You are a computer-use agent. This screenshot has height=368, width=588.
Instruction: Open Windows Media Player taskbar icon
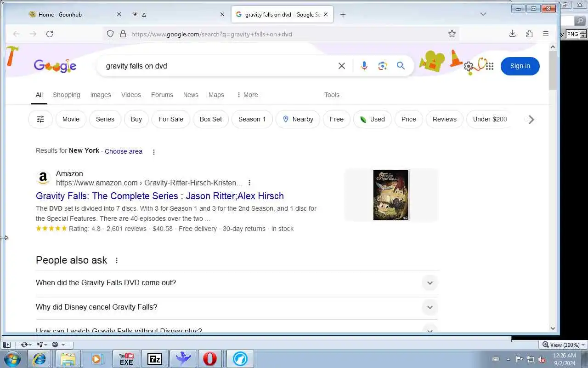point(96,359)
